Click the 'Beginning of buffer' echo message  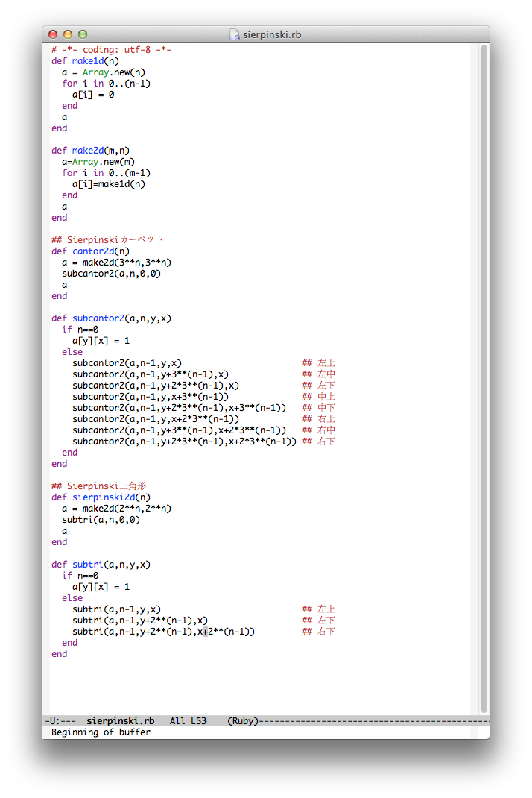101,732
